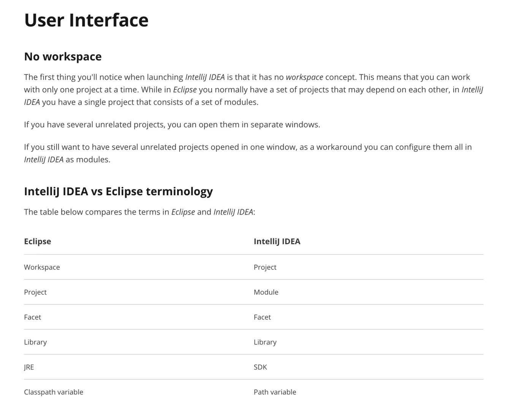Viewport: 532px width, 409px height.
Task: Click the 'Module' table cell
Action: click(266, 292)
